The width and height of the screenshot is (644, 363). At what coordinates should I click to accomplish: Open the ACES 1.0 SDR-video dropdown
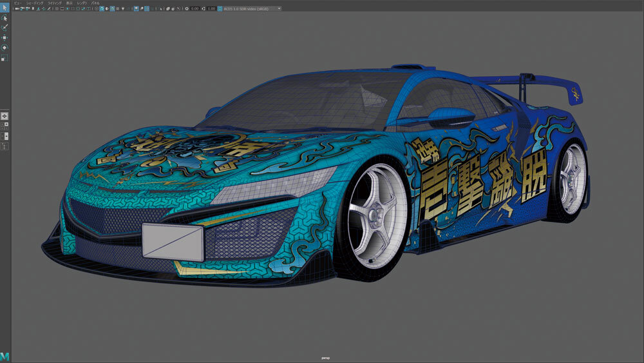point(252,9)
